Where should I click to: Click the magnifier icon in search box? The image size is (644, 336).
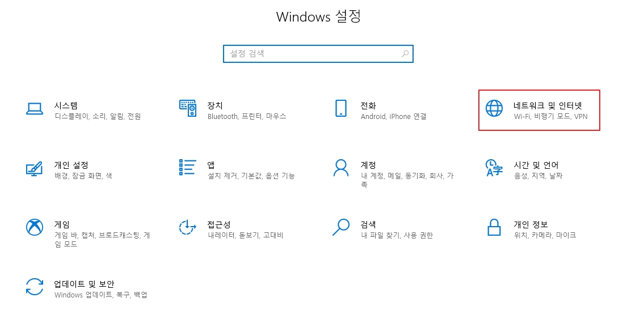[405, 54]
